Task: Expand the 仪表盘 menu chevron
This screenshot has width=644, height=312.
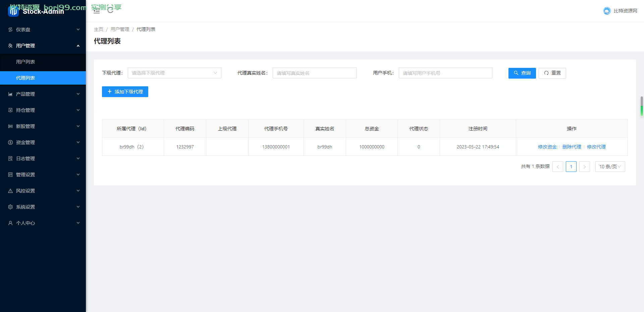Action: click(78, 30)
